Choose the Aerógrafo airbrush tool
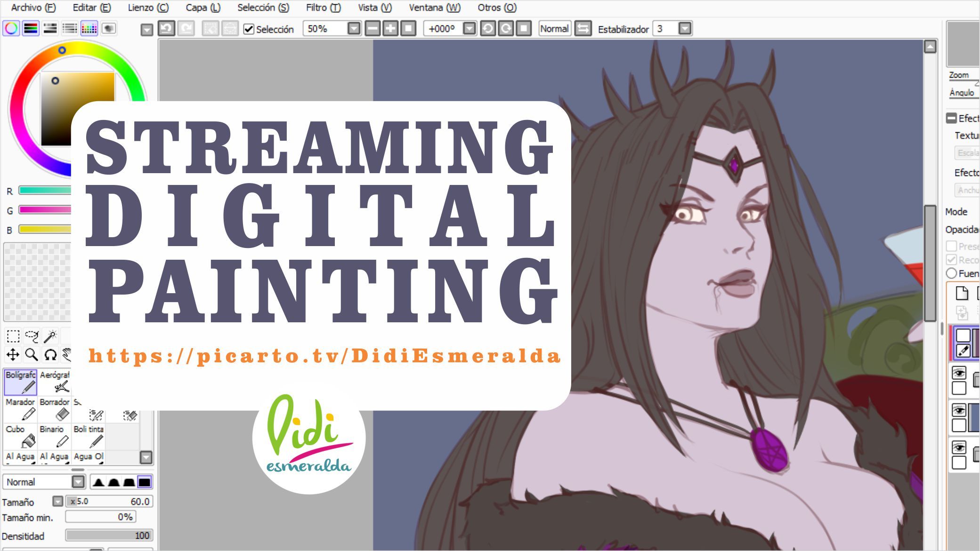 55,382
